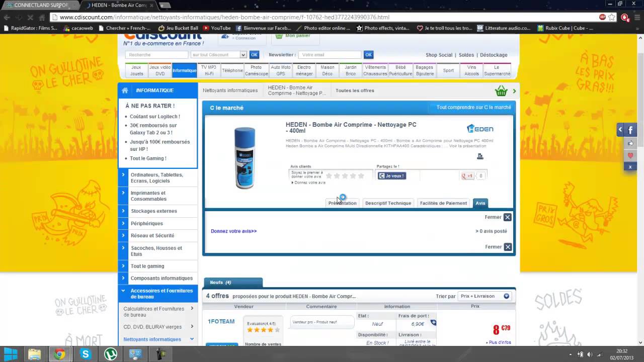Collapse the social widget using left arrow

point(620,130)
